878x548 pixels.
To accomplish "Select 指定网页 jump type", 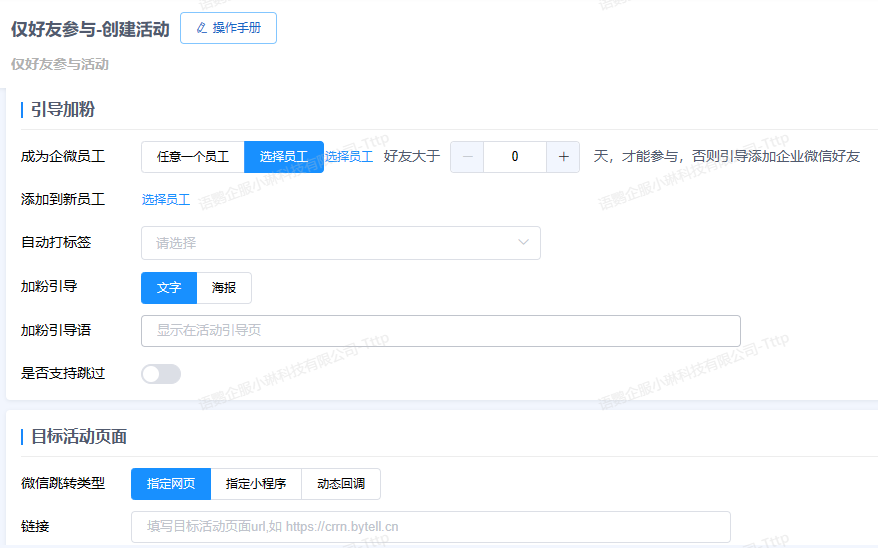I will pyautogui.click(x=171, y=484).
